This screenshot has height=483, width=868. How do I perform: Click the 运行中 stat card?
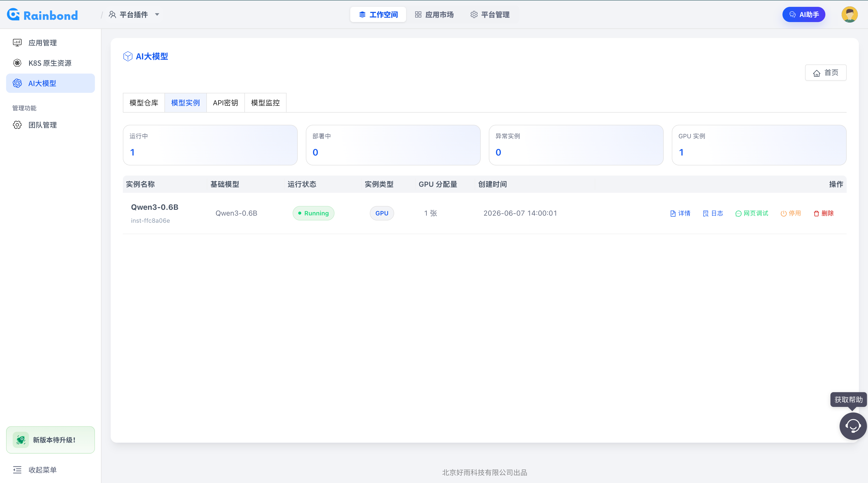click(x=210, y=145)
